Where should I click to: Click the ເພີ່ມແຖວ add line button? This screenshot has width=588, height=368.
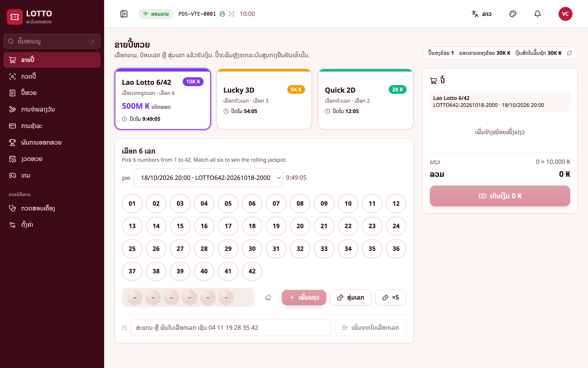[x=304, y=297]
